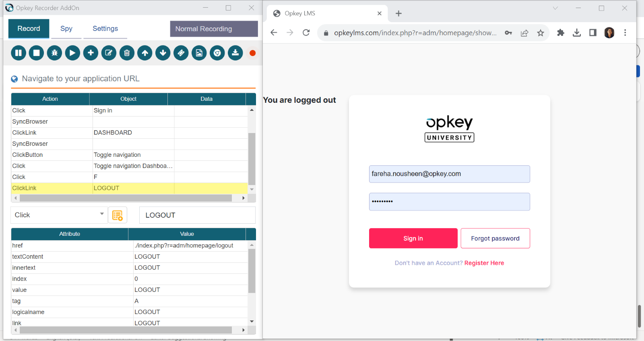
Task: Click the steps table horizontal scrollbar
Action: 126,198
